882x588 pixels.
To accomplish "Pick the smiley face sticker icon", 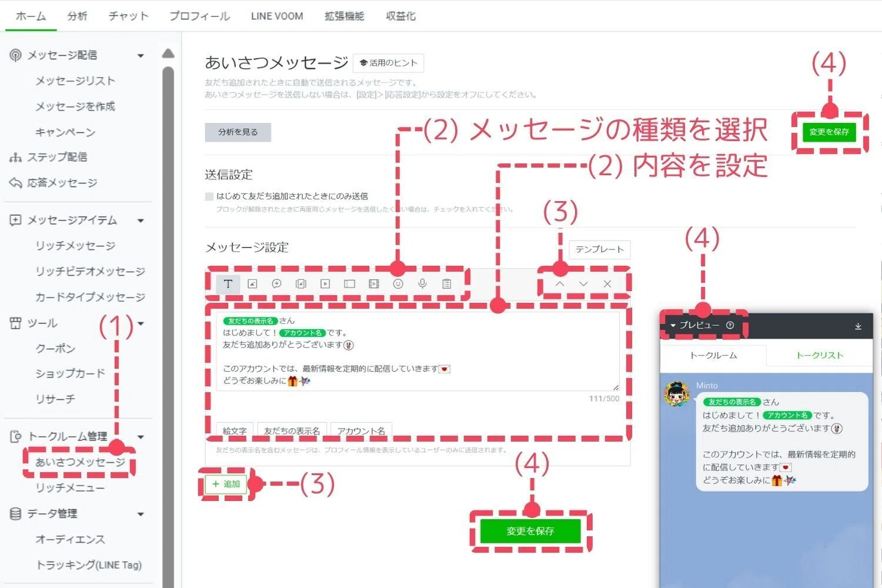I will tap(398, 284).
